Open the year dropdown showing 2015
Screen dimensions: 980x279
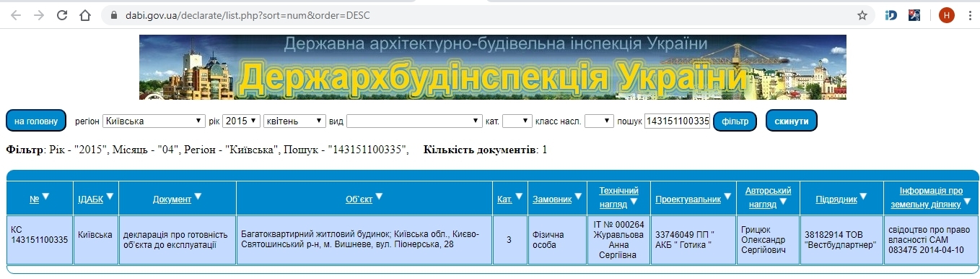241,121
